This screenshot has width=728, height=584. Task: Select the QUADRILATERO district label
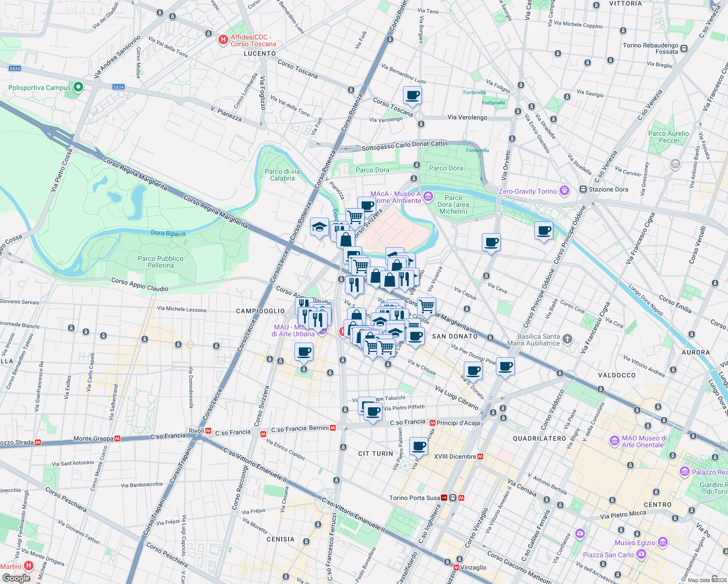540,438
